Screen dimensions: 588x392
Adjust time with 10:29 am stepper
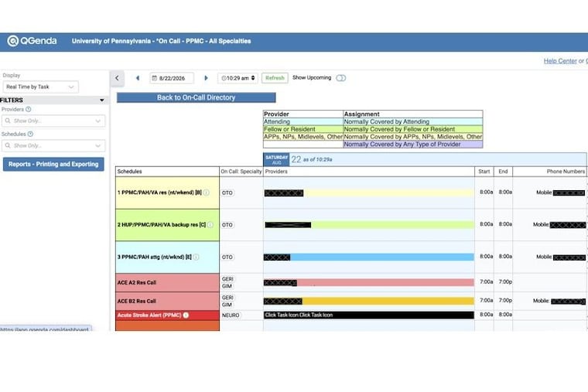(253, 78)
